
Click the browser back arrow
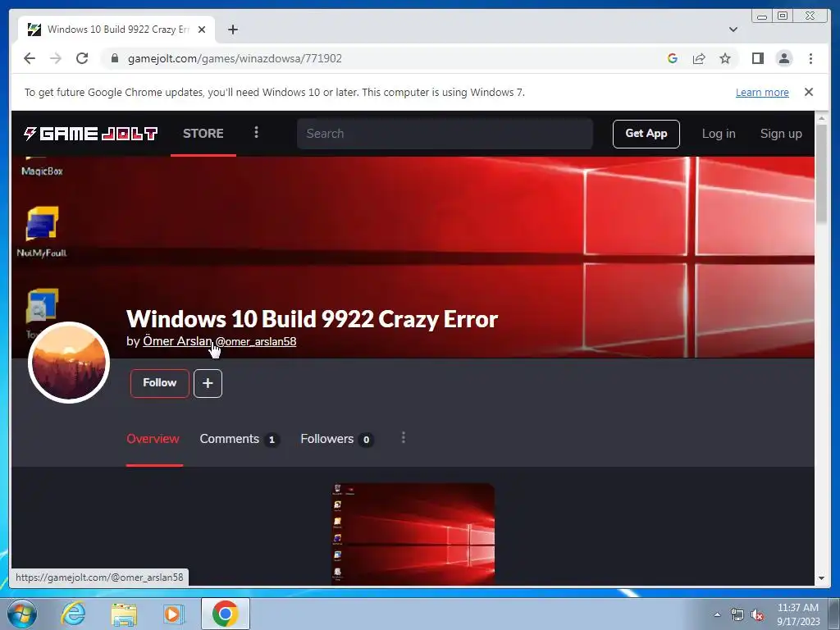click(x=30, y=58)
